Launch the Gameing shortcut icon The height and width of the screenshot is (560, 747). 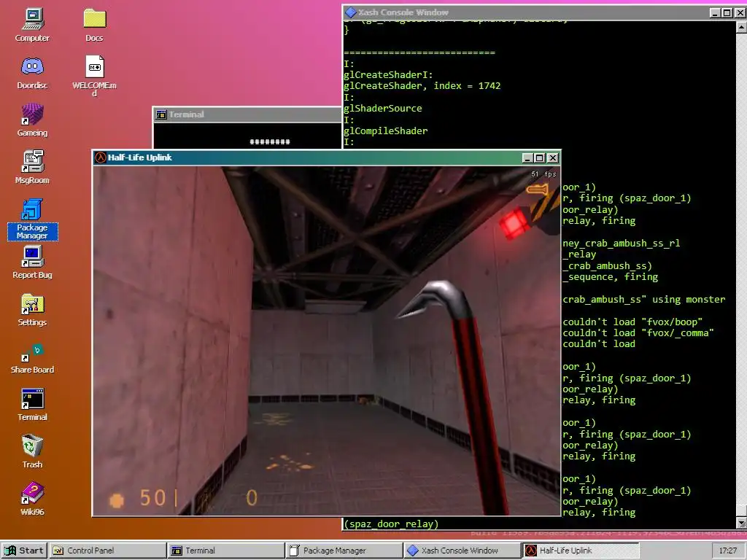pyautogui.click(x=32, y=120)
